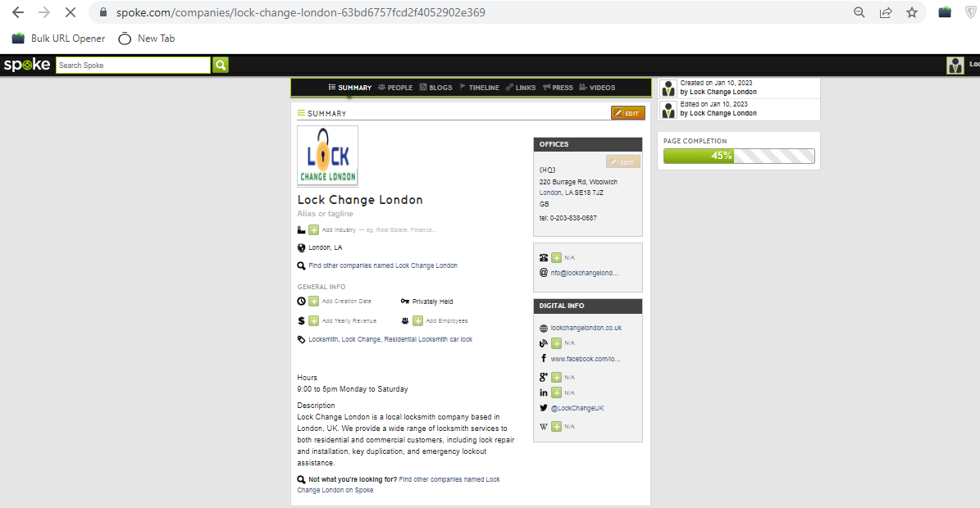Screen dimensions: 980x508
Task: Open the share page icon in address bar
Action: pyautogui.click(x=886, y=12)
